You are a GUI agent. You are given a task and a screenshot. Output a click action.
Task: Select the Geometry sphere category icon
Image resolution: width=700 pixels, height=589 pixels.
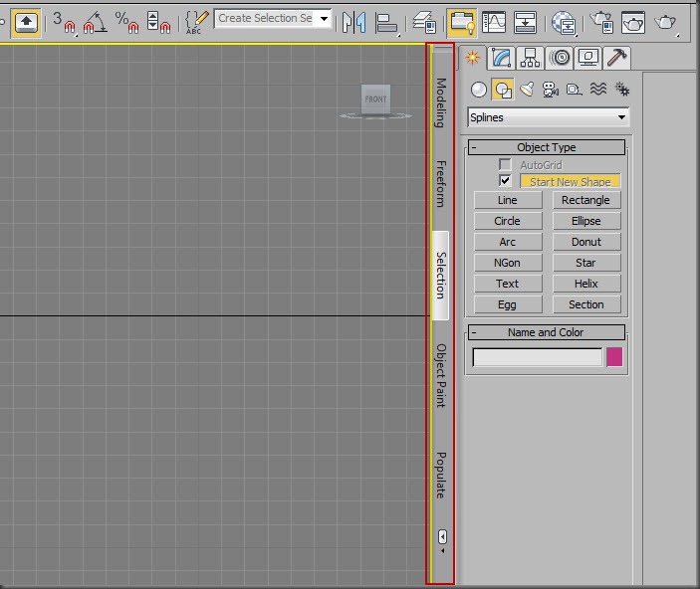[x=479, y=90]
